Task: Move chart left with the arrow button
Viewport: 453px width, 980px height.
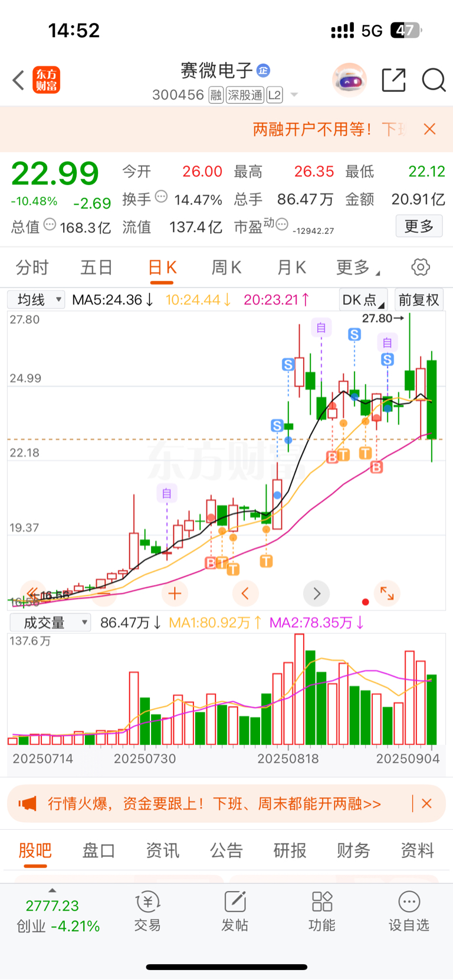Action: point(245,593)
